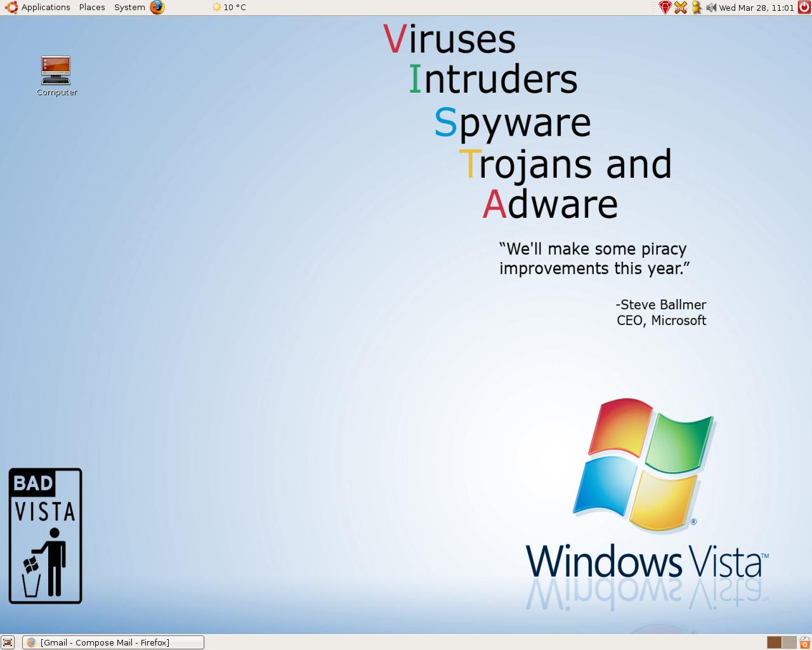Screen dimensions: 812x650
Task: Select the Computer desktop icon
Action: pos(56,76)
